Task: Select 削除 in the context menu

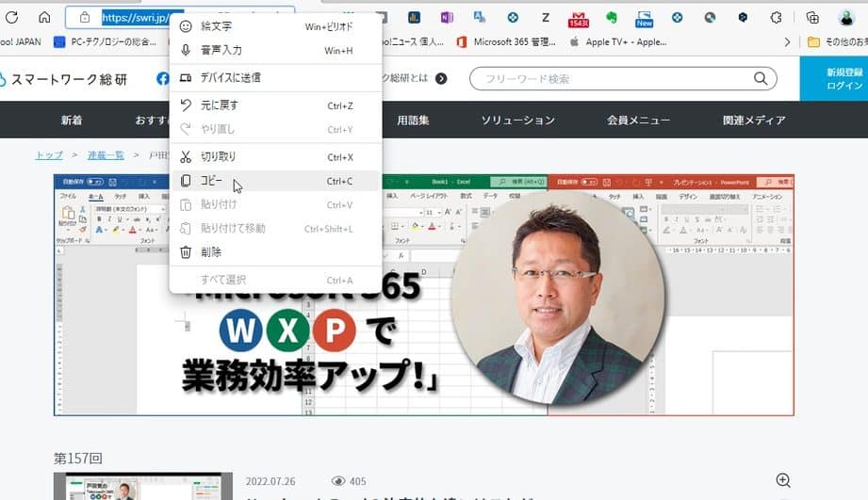Action: [x=211, y=252]
